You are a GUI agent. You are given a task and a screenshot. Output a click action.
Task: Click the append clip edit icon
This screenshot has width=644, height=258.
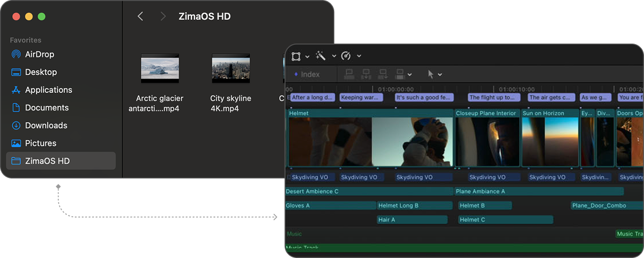pyautogui.click(x=383, y=74)
